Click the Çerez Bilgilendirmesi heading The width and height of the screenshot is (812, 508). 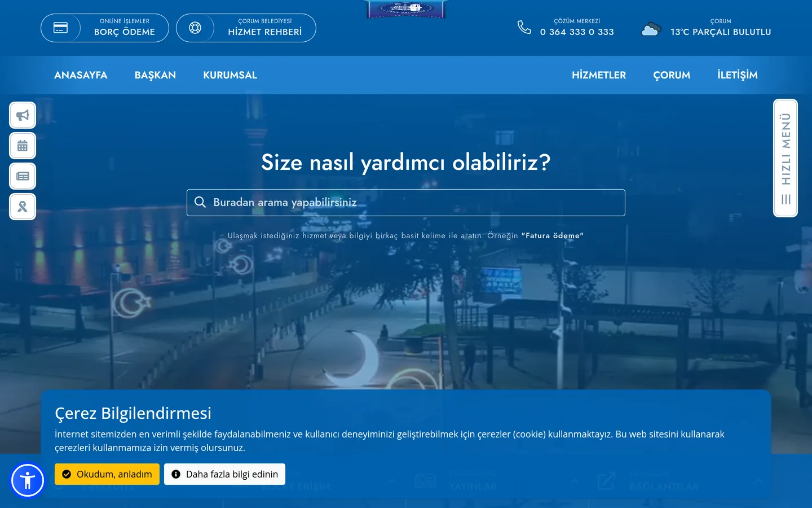pos(133,413)
